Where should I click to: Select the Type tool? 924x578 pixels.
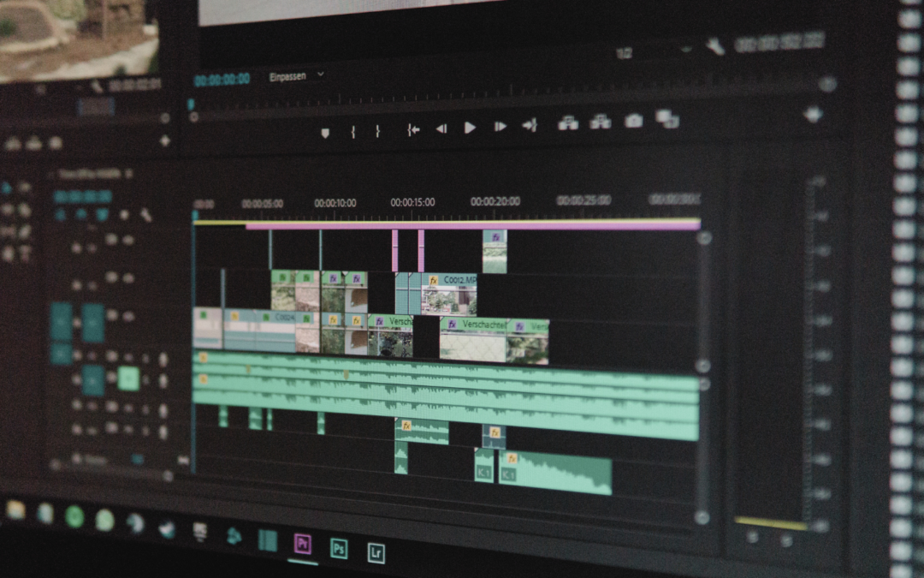[x=25, y=253]
